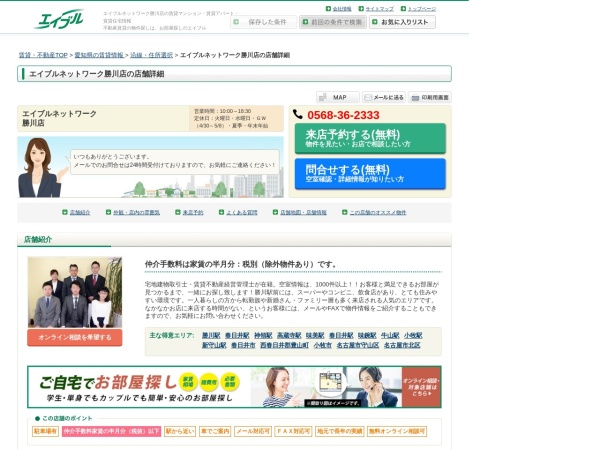Jump to この店舗のオススメ物件 anchor link
Viewport: 600px width, 450px height.
378,212
